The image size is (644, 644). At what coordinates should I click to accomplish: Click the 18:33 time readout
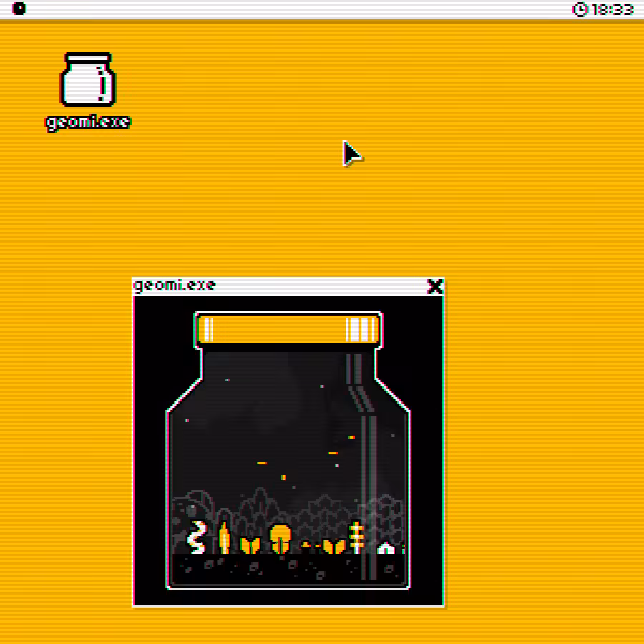pyautogui.click(x=612, y=9)
